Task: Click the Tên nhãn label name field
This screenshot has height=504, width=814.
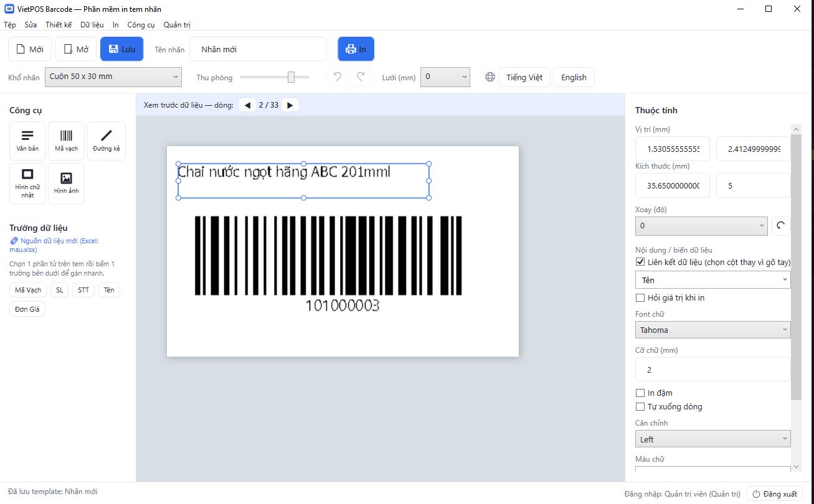Action: (258, 49)
